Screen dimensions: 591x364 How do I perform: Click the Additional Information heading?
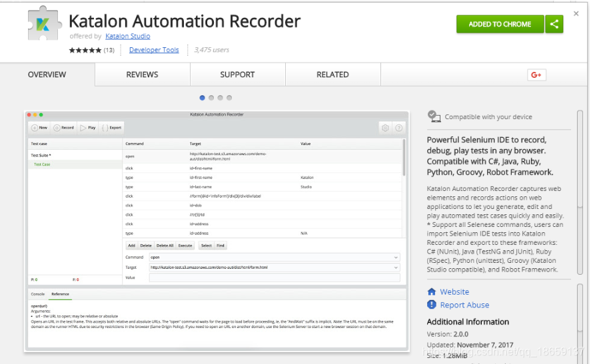tap(468, 322)
